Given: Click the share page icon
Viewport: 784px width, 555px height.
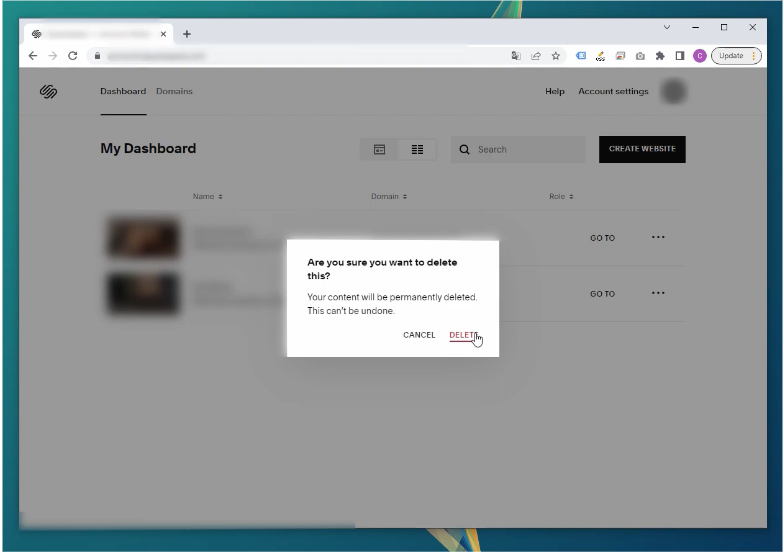Looking at the screenshot, I should 536,56.
